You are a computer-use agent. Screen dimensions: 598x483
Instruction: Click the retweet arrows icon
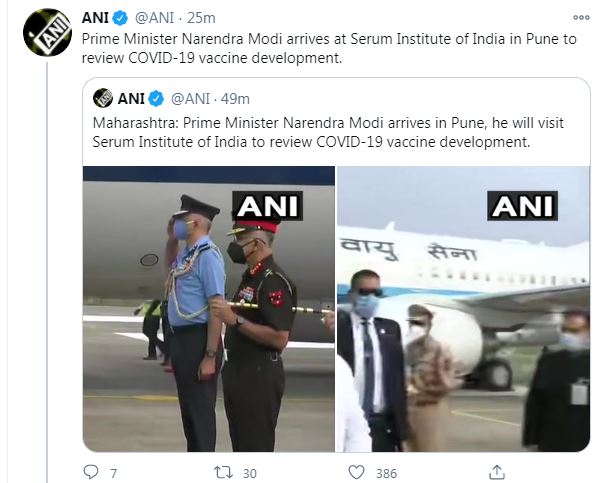(224, 472)
